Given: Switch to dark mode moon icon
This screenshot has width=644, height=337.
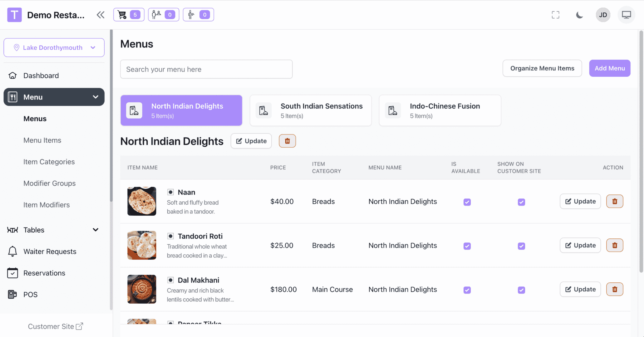Looking at the screenshot, I should click(579, 15).
